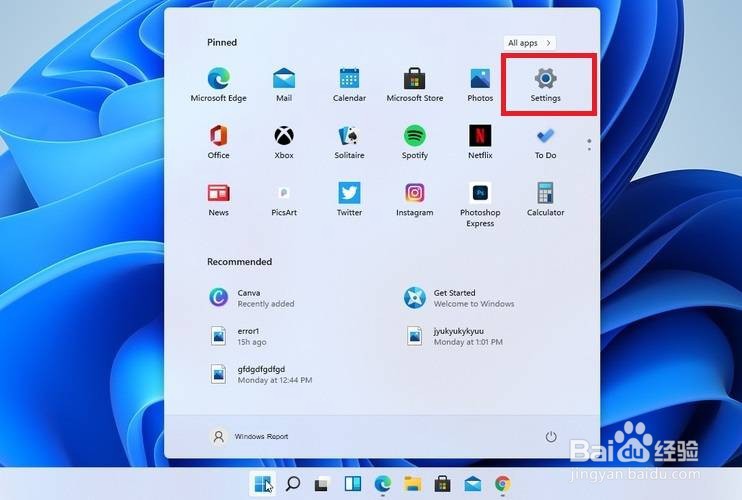Open the Calendar app

pos(349,85)
